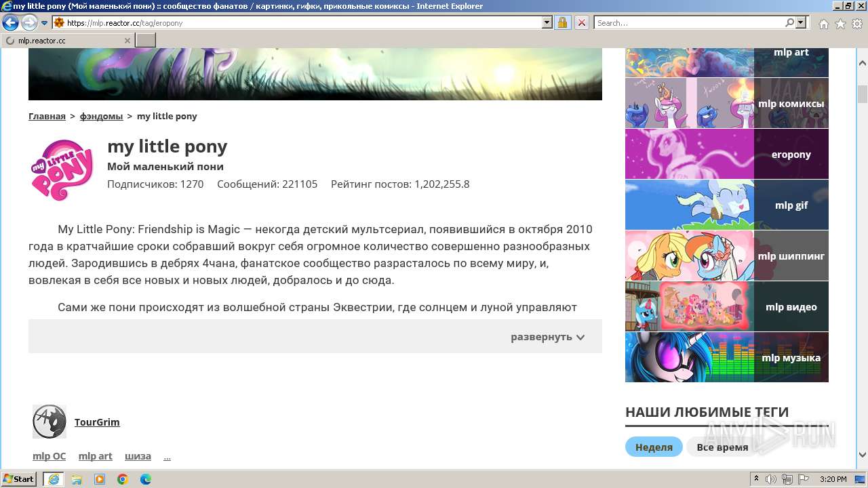Image resolution: width=868 pixels, height=488 pixels.
Task: Open the Favorites star icon
Action: point(840,24)
